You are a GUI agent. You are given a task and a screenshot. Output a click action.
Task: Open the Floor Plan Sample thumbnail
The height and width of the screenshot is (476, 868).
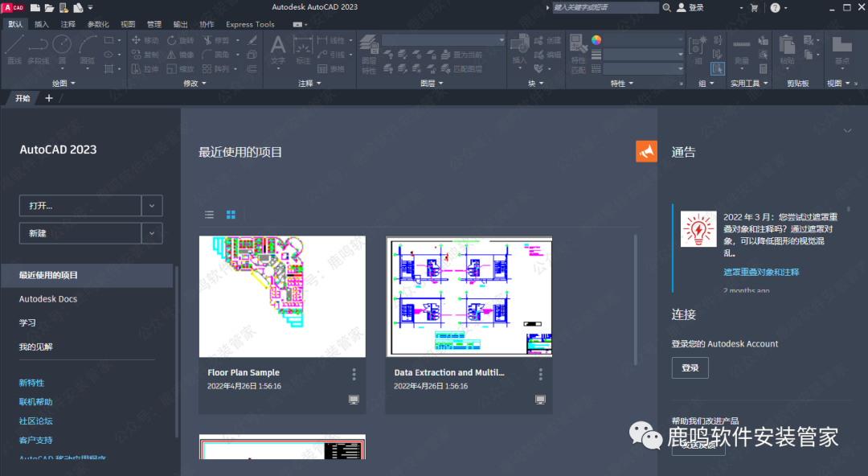(x=282, y=297)
